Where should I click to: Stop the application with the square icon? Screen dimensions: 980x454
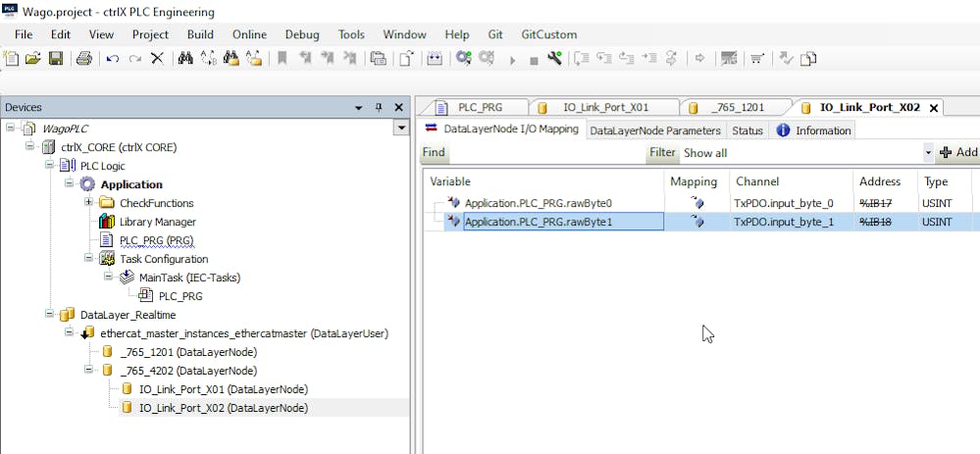click(534, 61)
